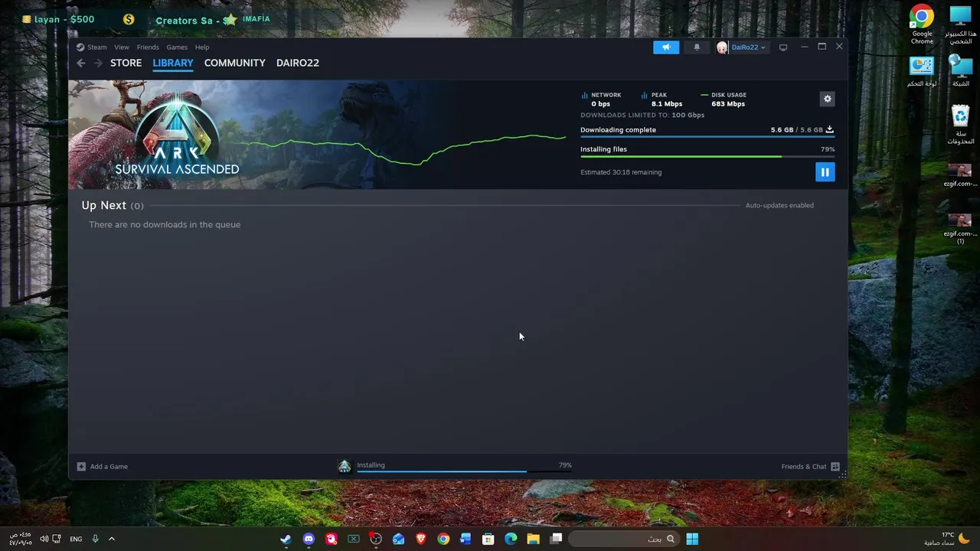
Task: Click the Add a Game plus icon
Action: tap(81, 467)
